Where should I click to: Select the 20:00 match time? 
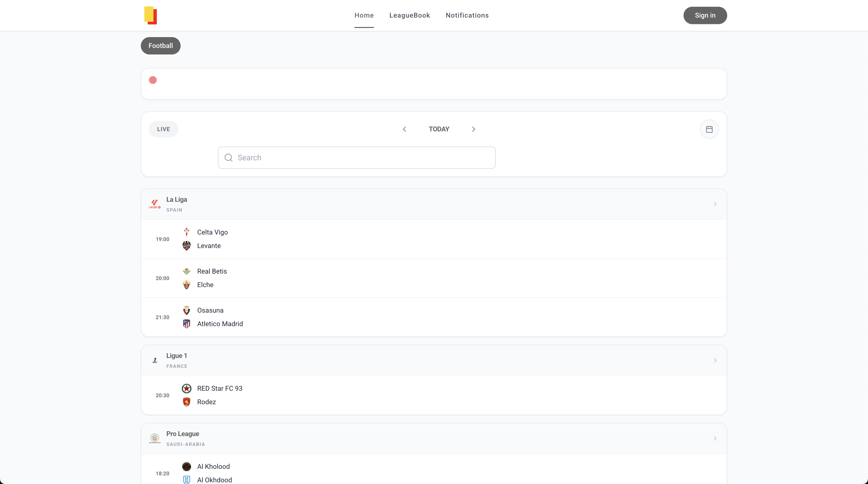tap(163, 278)
